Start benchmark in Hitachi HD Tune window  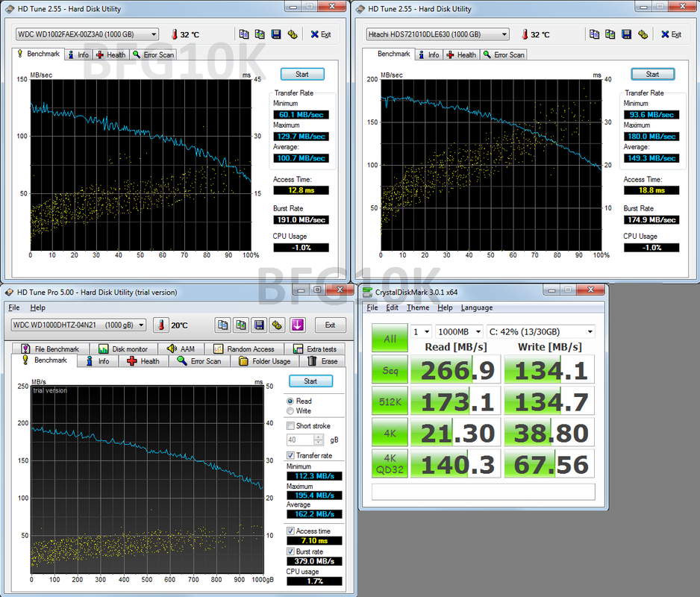pyautogui.click(x=653, y=74)
